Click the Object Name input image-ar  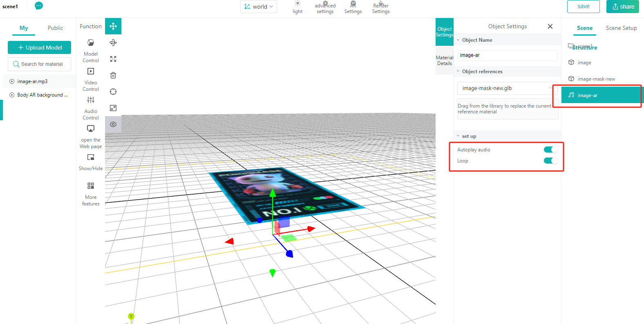[x=507, y=55]
